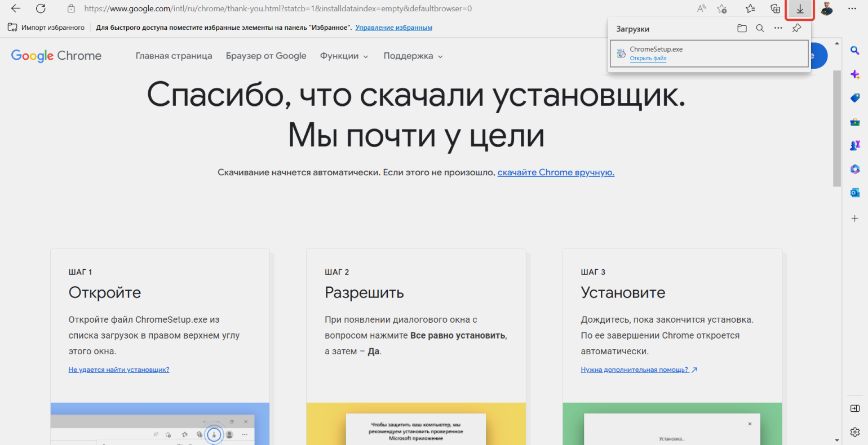Reload the page with the refresh icon
The image size is (868, 445).
click(x=41, y=8)
